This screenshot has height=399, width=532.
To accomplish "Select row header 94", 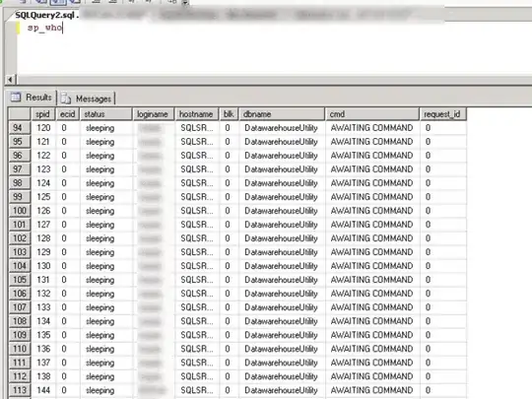I will coord(20,128).
